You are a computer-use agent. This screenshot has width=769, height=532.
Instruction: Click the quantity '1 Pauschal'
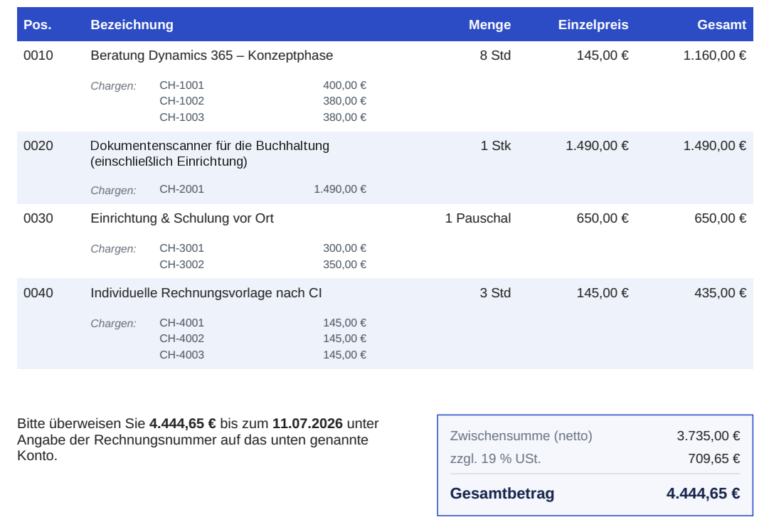(477, 218)
